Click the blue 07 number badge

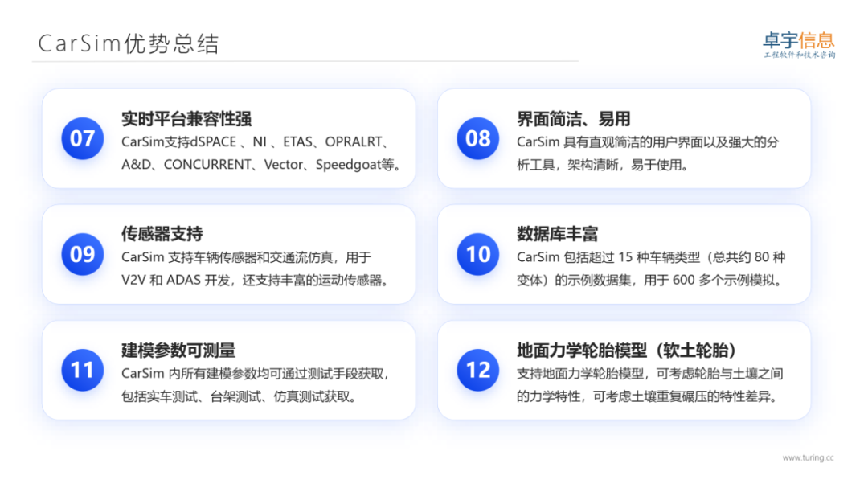pyautogui.click(x=83, y=138)
